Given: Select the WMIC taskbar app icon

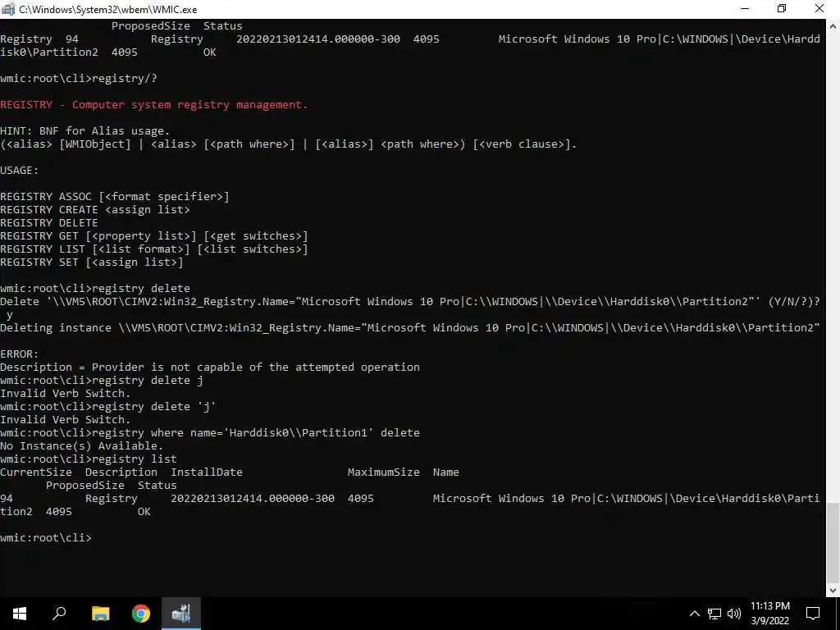Looking at the screenshot, I should [x=181, y=614].
